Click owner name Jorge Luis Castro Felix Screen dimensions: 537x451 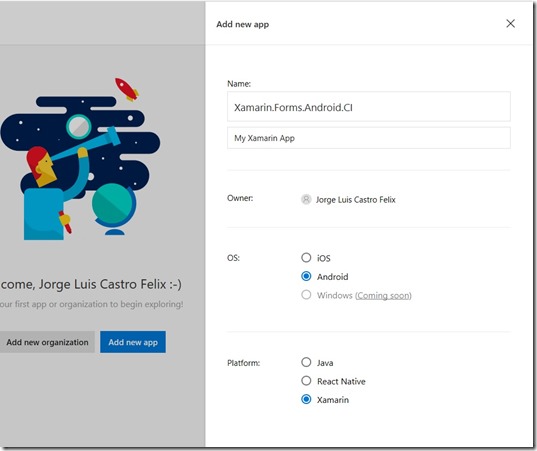click(x=355, y=200)
